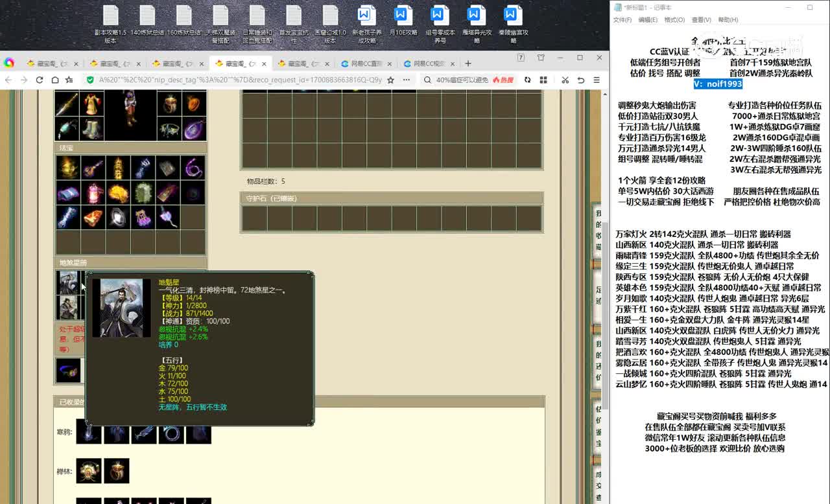
Task: Open the 首发宝宝抗性 desktop file
Action: pos(294,24)
